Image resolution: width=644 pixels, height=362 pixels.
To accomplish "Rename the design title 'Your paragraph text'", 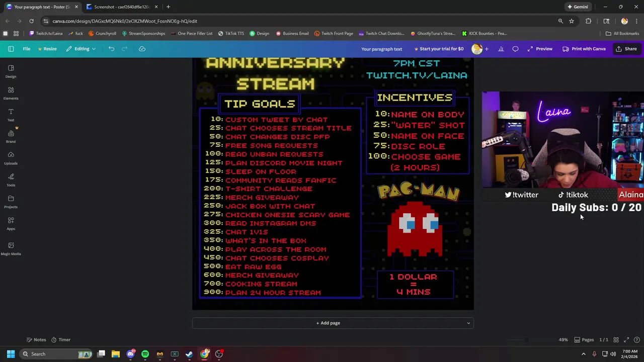I will (381, 49).
